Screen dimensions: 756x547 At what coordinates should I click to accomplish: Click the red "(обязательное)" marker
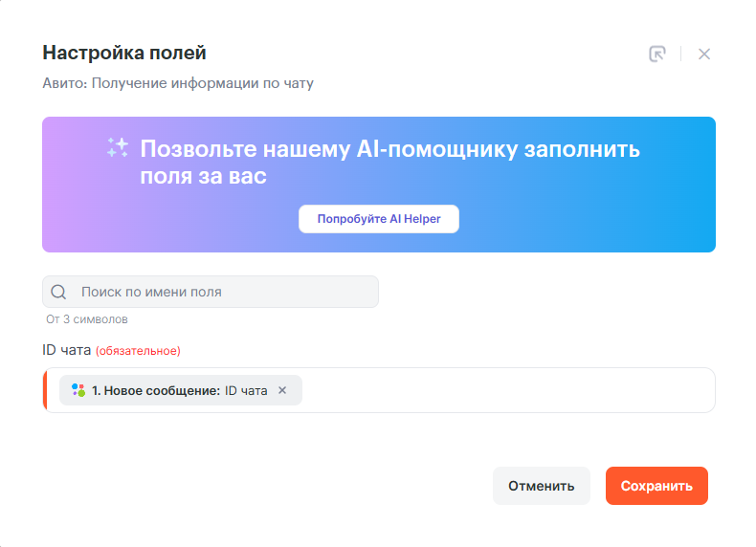138,351
